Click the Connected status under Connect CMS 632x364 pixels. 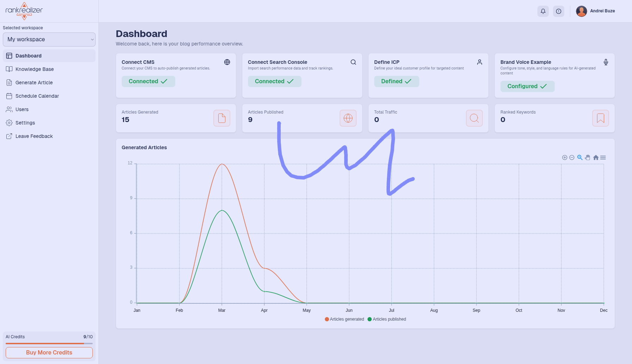(x=148, y=81)
